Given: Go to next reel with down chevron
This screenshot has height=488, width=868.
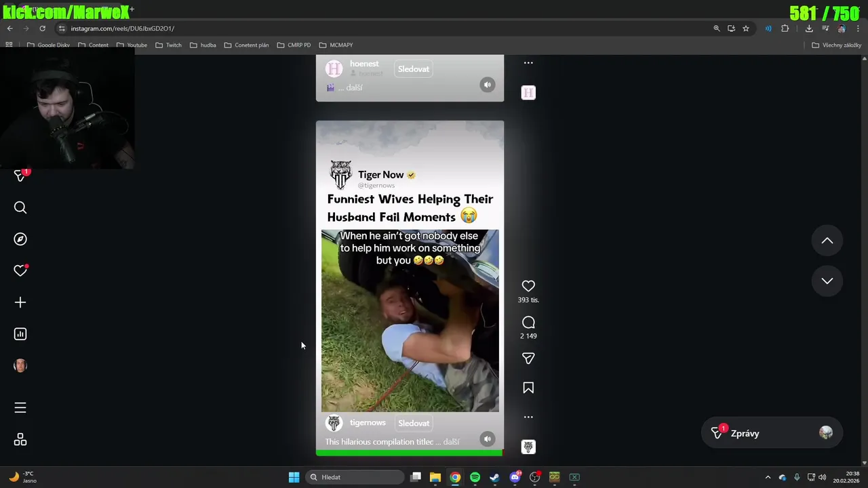Looking at the screenshot, I should (x=827, y=281).
